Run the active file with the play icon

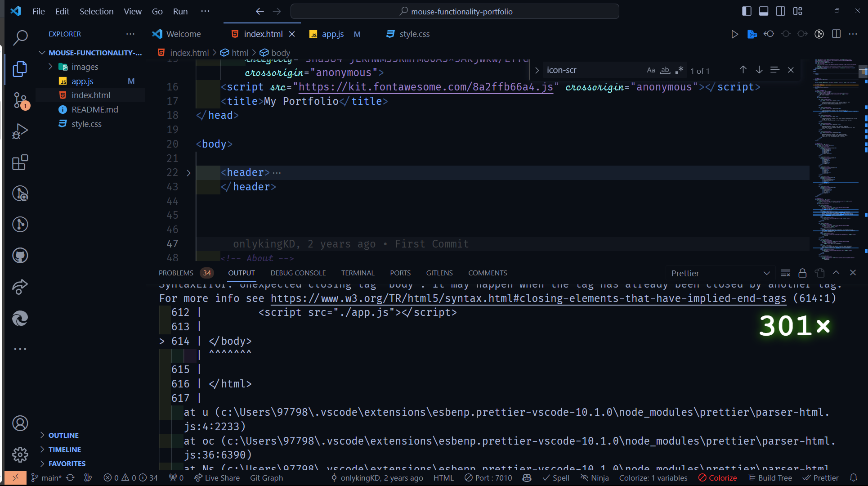735,34
